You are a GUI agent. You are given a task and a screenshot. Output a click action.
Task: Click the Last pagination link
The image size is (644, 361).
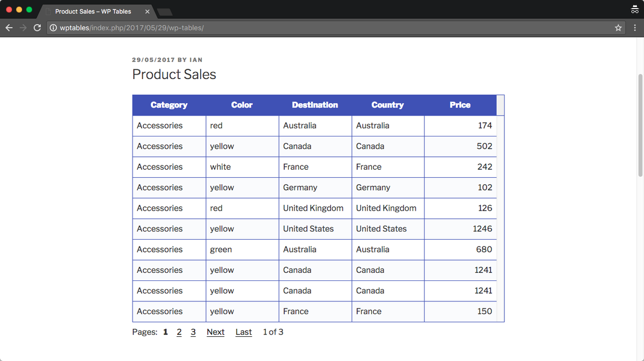click(244, 332)
